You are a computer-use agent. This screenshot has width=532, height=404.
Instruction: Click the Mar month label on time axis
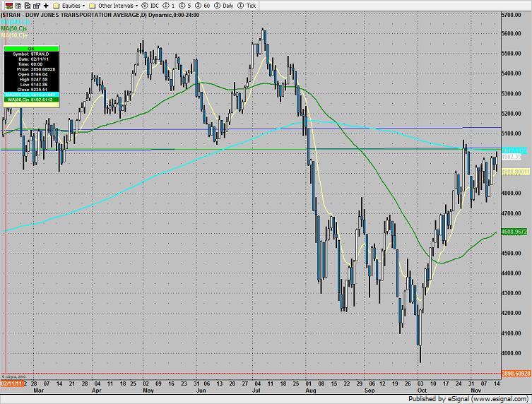[38, 391]
